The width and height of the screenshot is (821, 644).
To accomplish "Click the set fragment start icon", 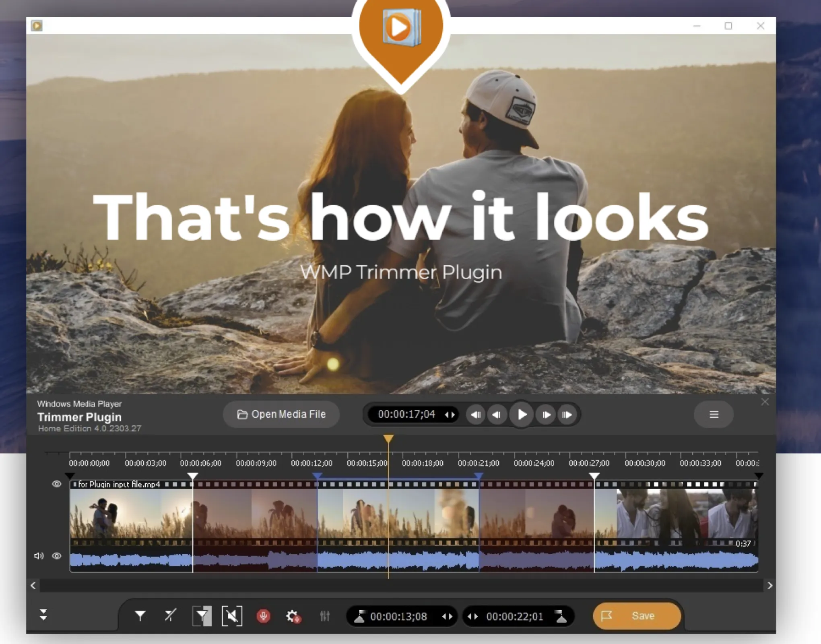I will pos(359,616).
